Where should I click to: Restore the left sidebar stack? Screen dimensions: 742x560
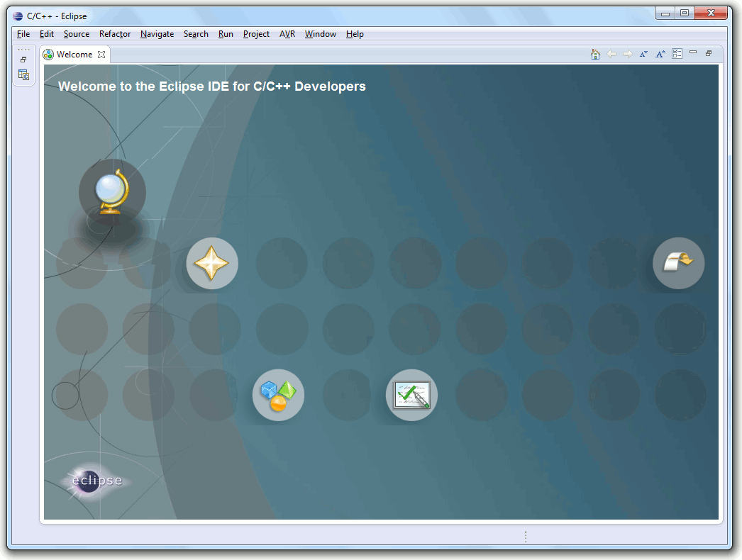coord(23,60)
